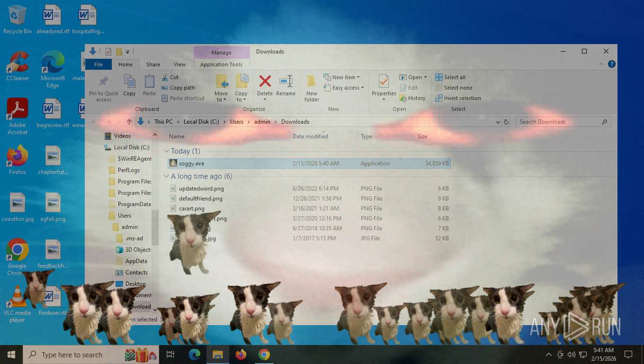Sort by the Date modified column header
Viewport: 644px width, 364px height.
tap(310, 136)
